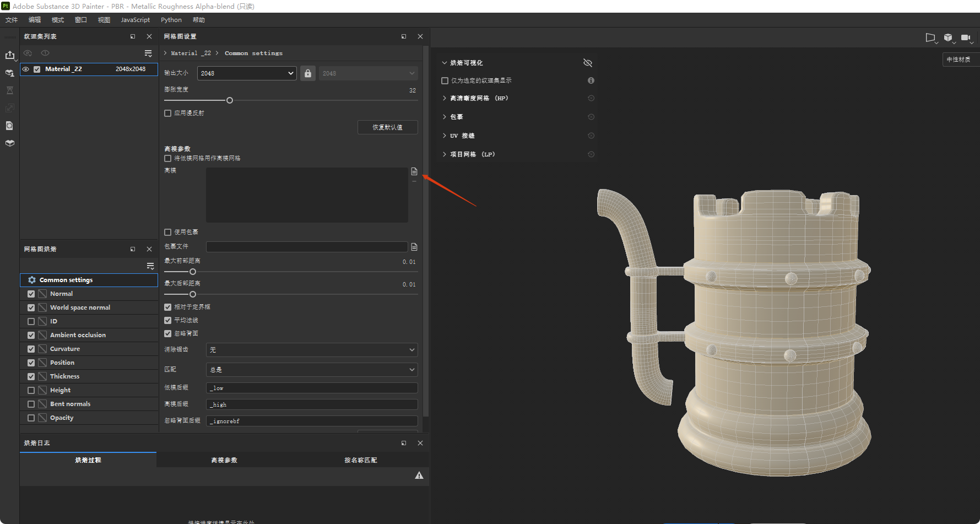Select the Common settings baker row
Viewport: 980px width, 524px height.
coord(89,280)
